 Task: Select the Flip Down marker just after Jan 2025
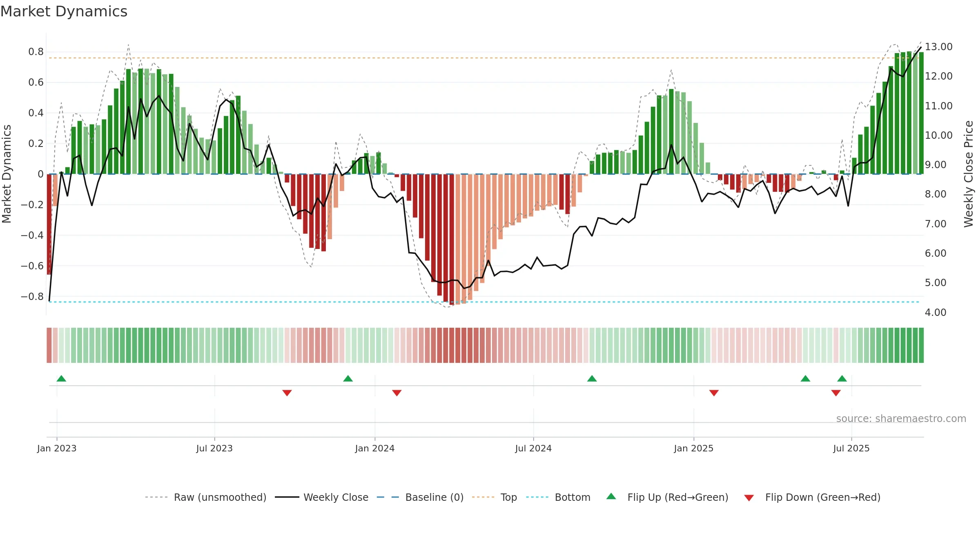(714, 393)
